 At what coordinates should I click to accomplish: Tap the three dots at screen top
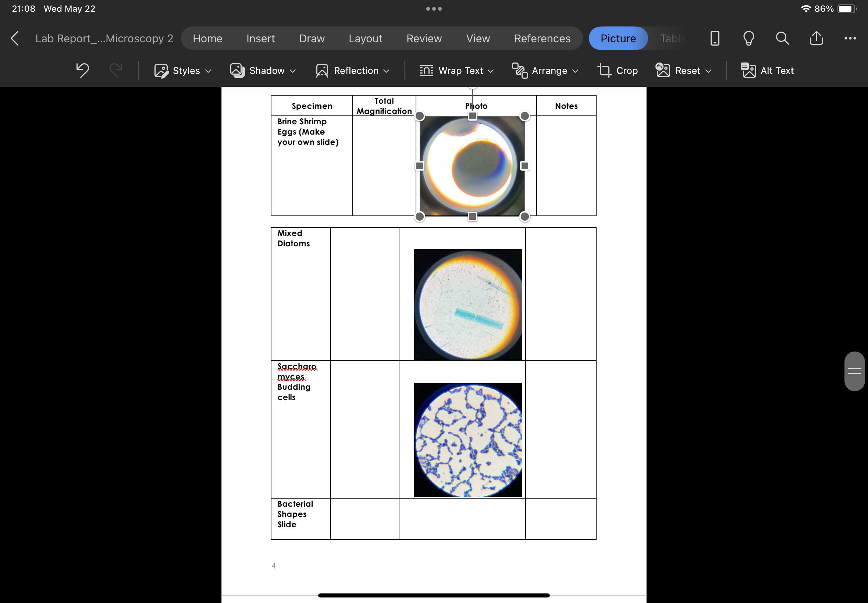pos(434,9)
